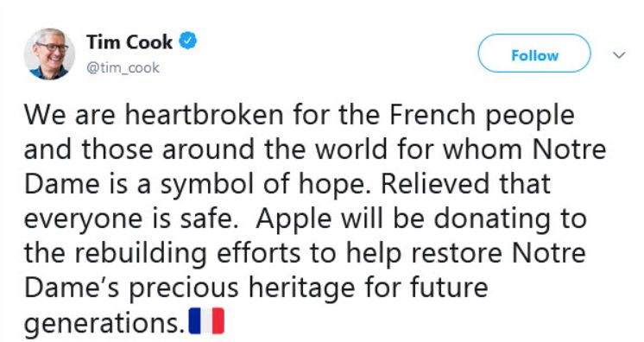Image resolution: width=644 pixels, height=342 pixels.
Task: Click the word "restore" in the tweet
Action: 457,254
